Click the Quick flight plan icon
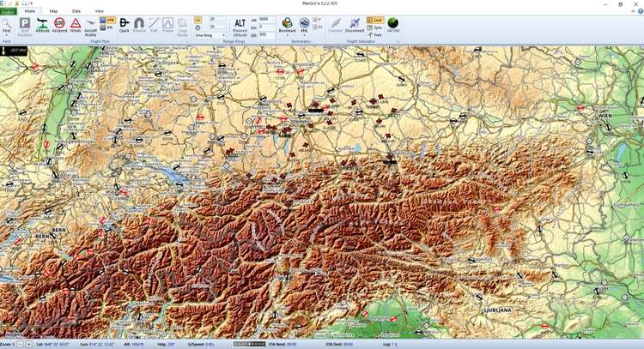Screen dimensions: 644x349 tap(124, 23)
